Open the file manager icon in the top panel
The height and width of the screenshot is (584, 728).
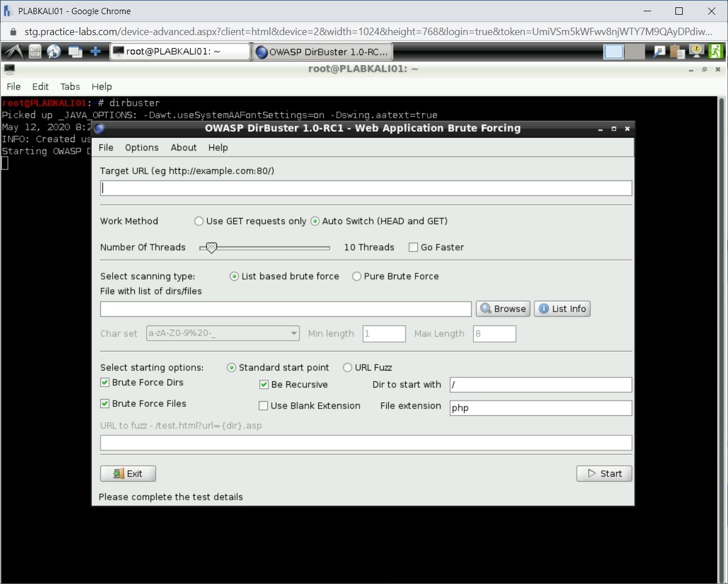point(34,51)
